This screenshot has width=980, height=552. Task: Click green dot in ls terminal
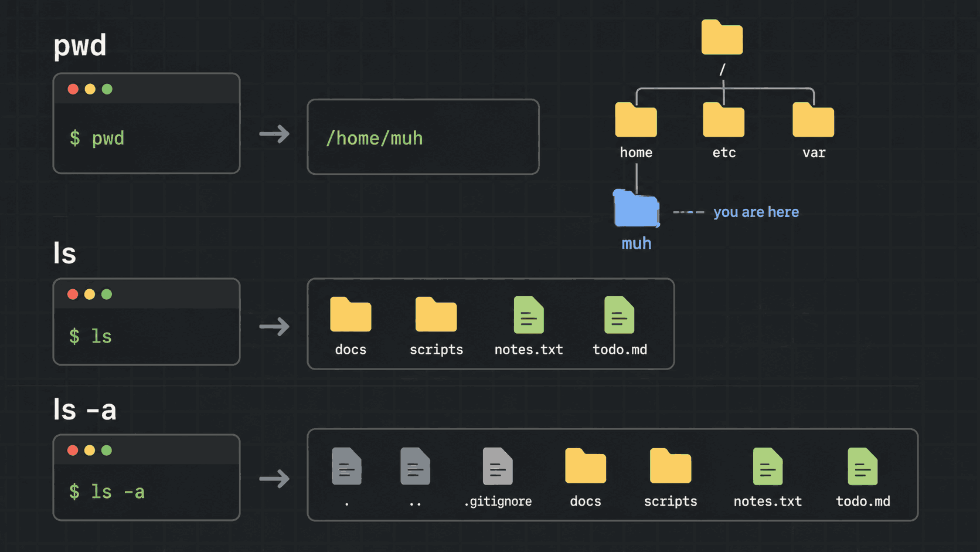pyautogui.click(x=107, y=294)
